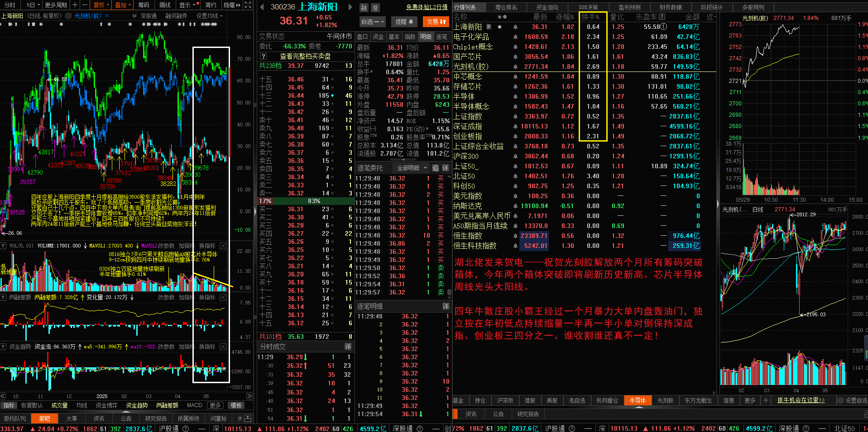Open the 交易 trade button
Image resolution: width=868 pixels, height=432 pixels.
(436, 22)
